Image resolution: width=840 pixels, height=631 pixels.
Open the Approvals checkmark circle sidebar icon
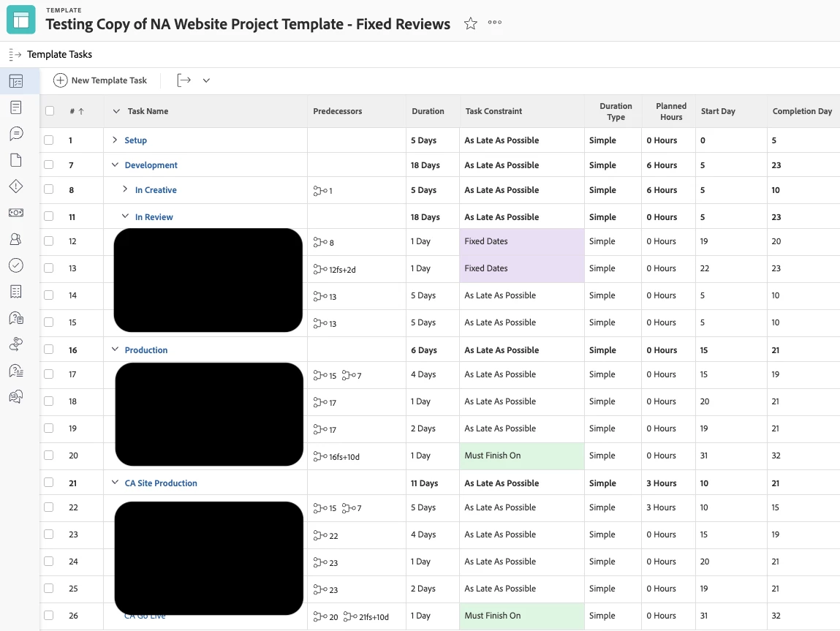16,265
